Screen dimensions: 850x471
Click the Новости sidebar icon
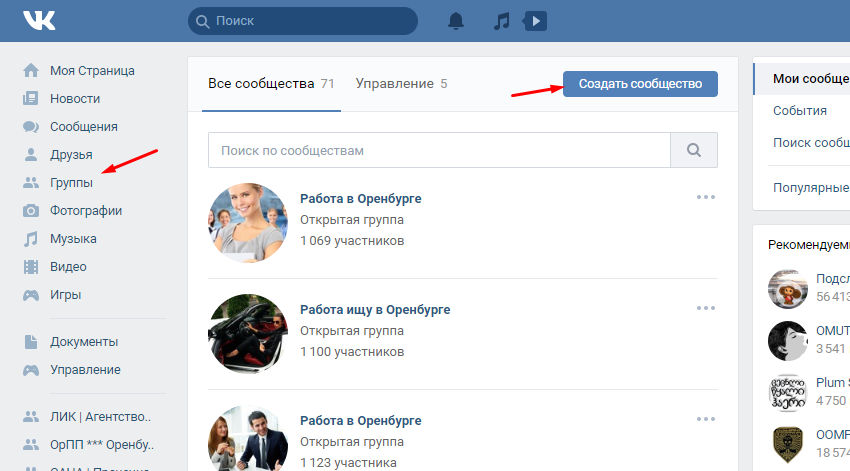31,99
